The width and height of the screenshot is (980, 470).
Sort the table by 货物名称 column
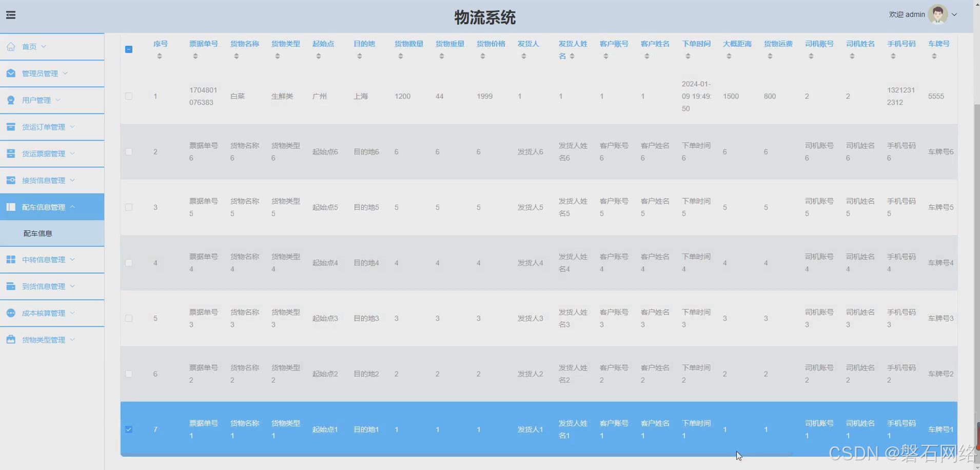[237, 56]
